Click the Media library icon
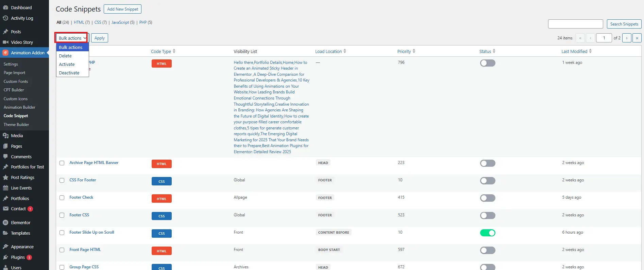This screenshot has height=270, width=644. (5, 136)
